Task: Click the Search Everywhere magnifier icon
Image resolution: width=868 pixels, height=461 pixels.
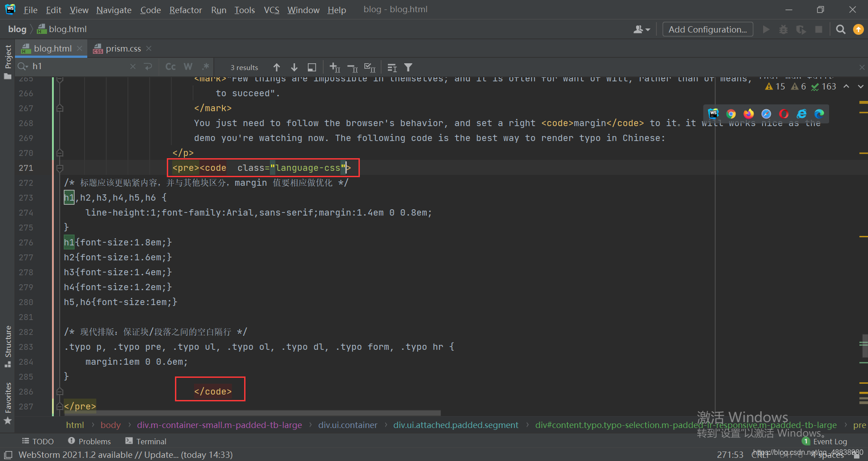Action: [x=840, y=29]
